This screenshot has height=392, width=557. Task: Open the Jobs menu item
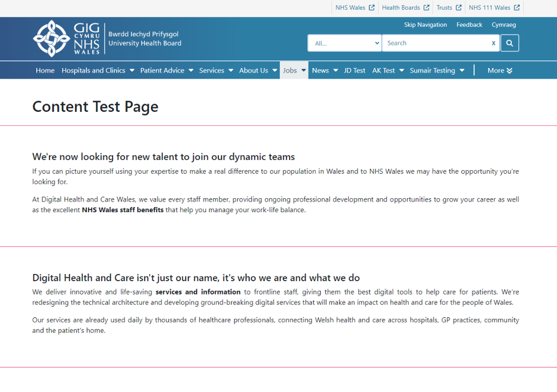coord(290,71)
